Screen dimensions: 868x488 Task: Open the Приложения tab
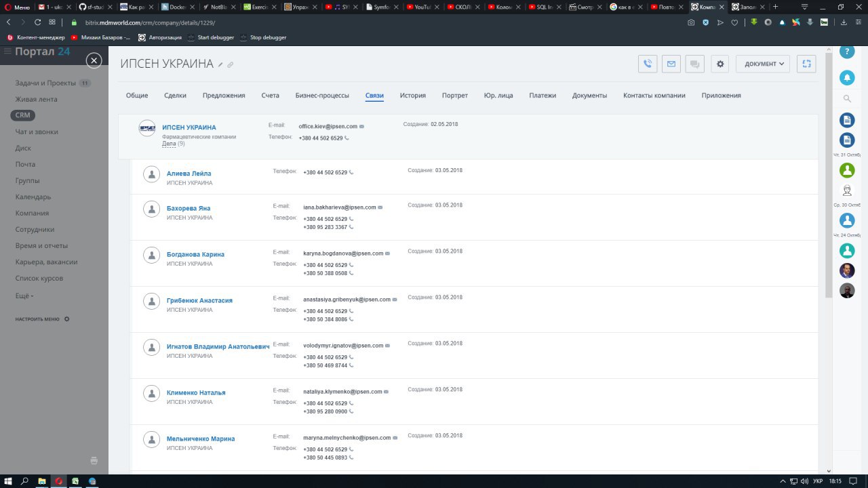(x=722, y=96)
